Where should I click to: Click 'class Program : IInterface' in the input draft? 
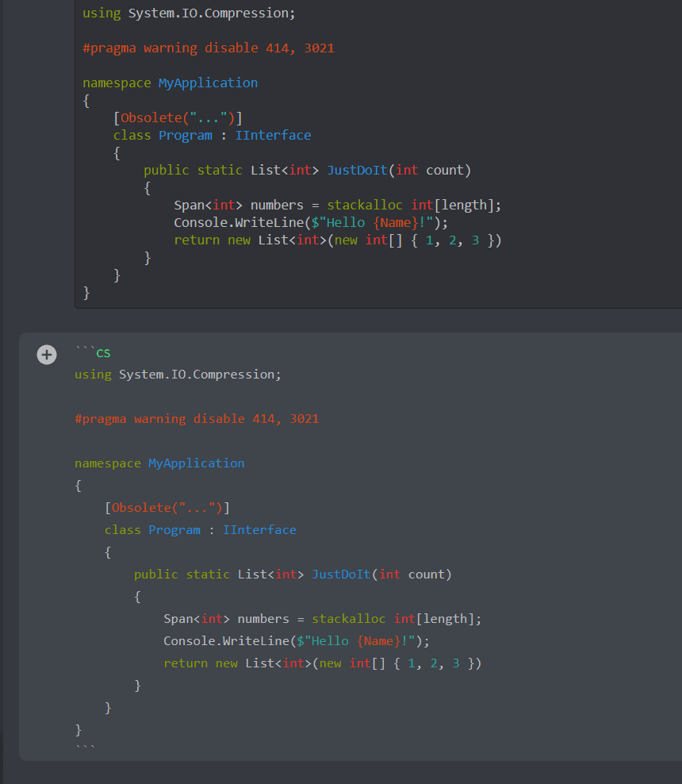pos(201,529)
